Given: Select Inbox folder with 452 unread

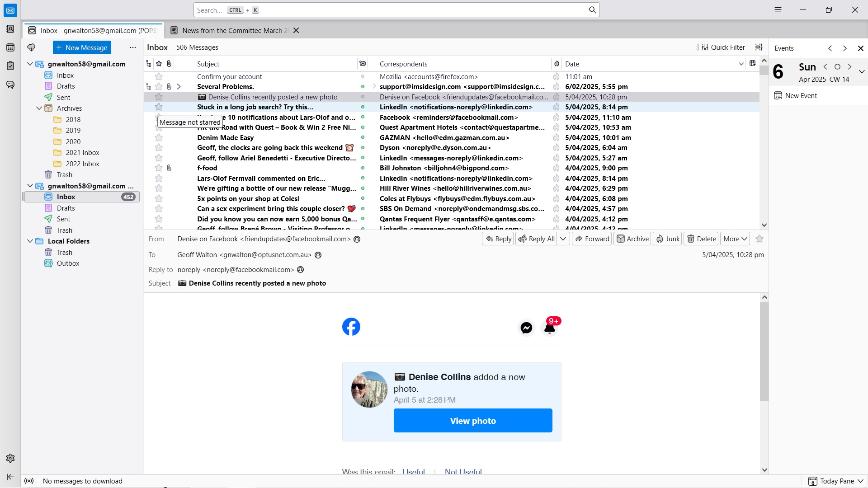Looking at the screenshot, I should pyautogui.click(x=82, y=197).
